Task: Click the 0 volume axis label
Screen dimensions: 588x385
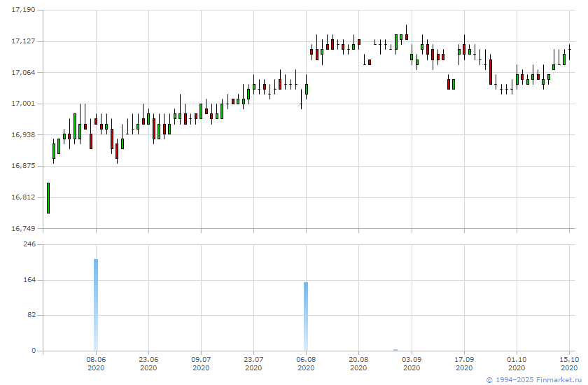Action: coord(34,351)
